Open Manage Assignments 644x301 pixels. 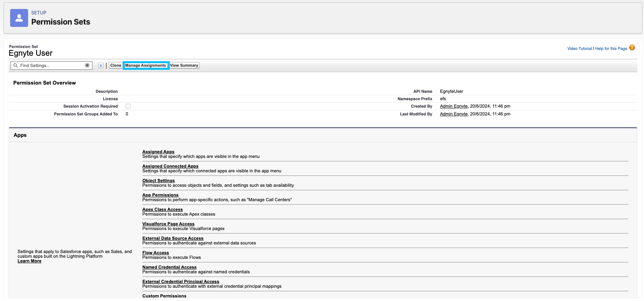(146, 66)
